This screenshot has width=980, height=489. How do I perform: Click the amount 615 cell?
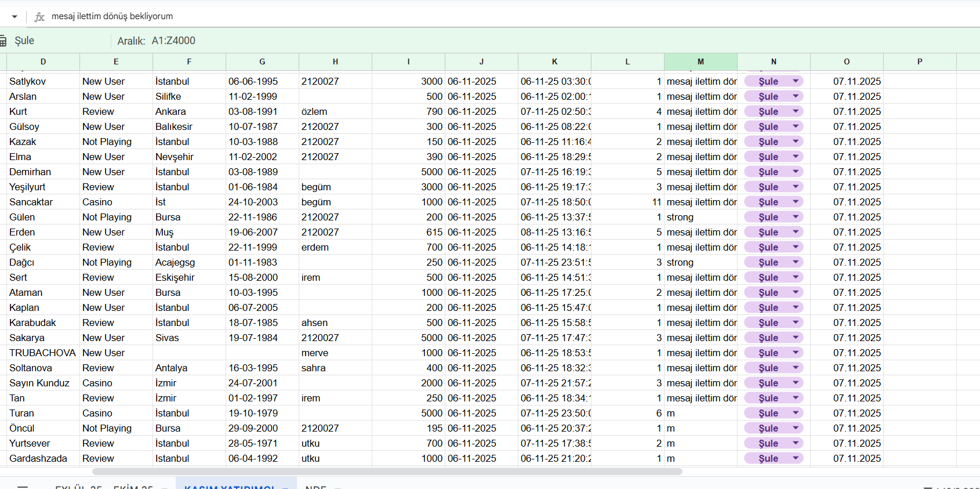click(408, 232)
